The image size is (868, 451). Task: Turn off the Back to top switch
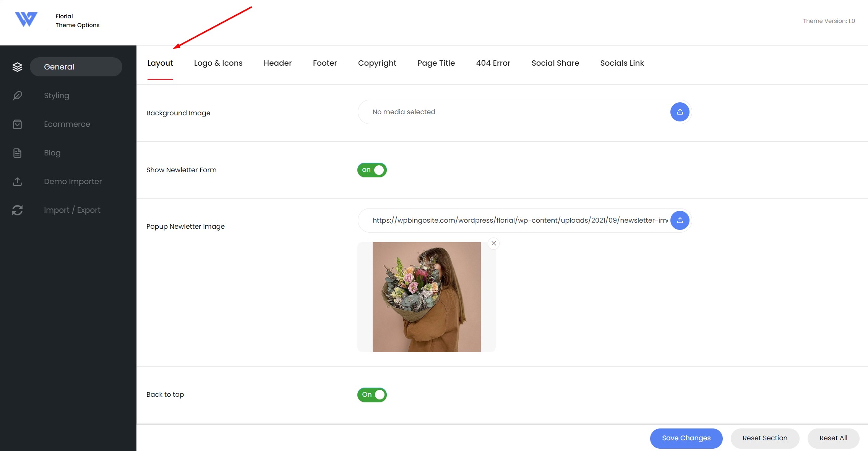point(372,394)
